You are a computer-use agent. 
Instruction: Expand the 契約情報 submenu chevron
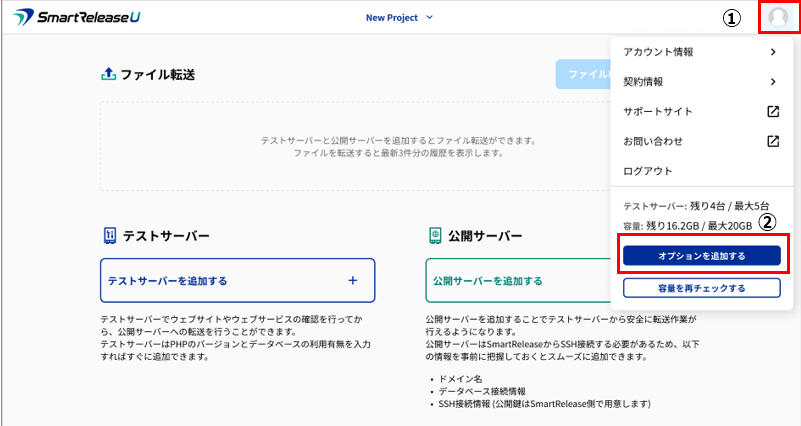tap(772, 82)
